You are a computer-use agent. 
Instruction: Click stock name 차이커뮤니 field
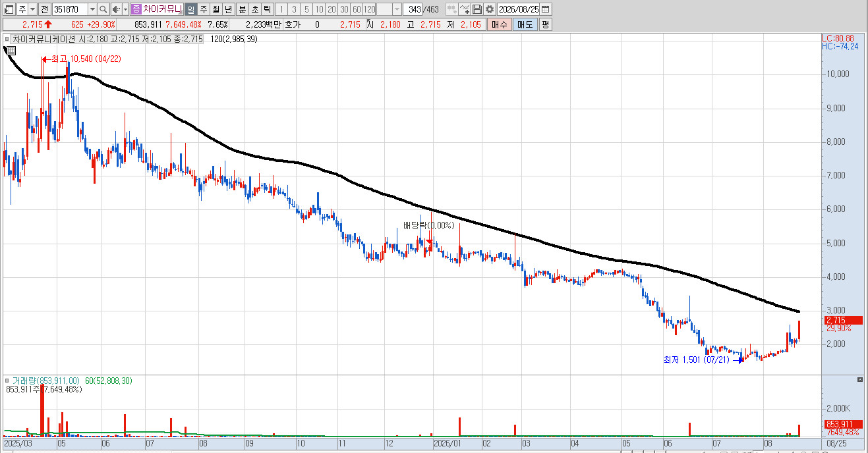162,9
